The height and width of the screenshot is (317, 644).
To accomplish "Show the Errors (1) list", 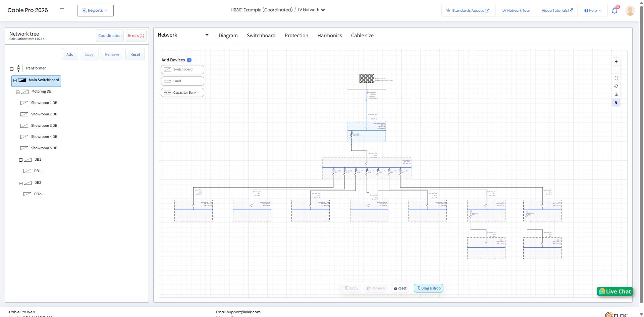I will point(136,36).
